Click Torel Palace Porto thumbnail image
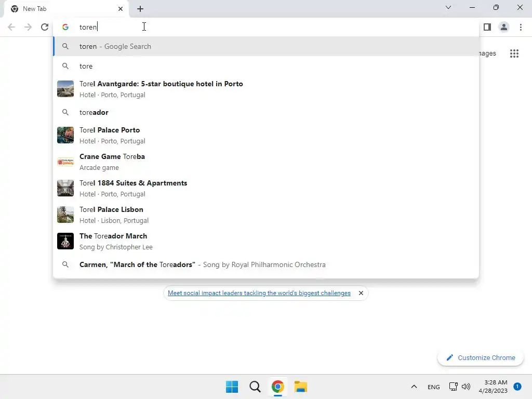 pos(65,135)
